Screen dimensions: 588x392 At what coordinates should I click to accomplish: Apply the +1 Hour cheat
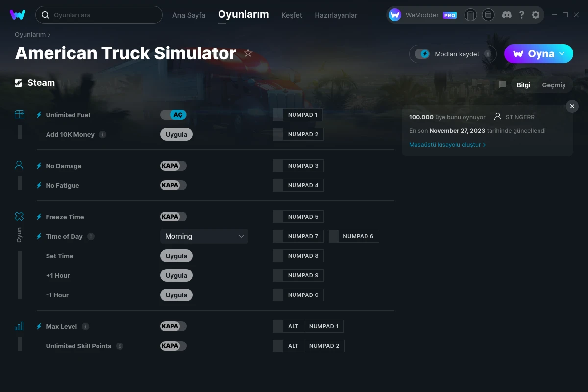pos(176,275)
